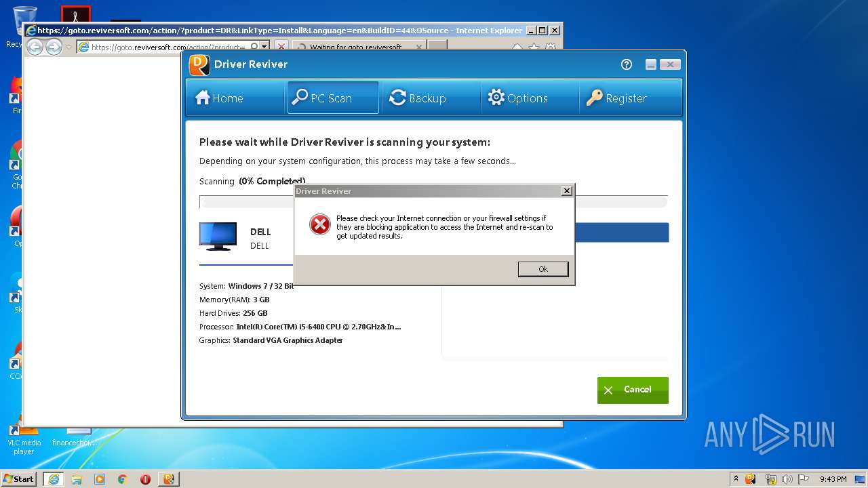868x488 pixels.
Task: Click the taskbar clock showing 9:43 PM
Action: click(x=833, y=479)
